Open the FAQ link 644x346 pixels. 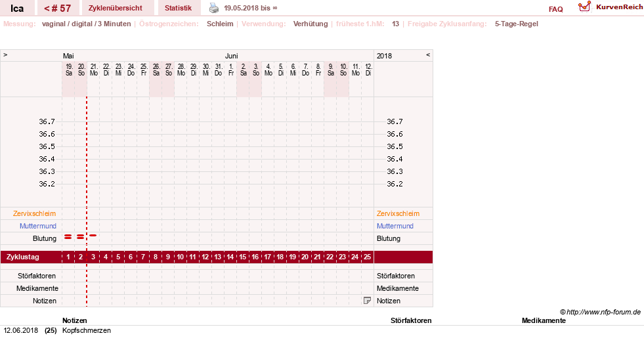coord(555,9)
